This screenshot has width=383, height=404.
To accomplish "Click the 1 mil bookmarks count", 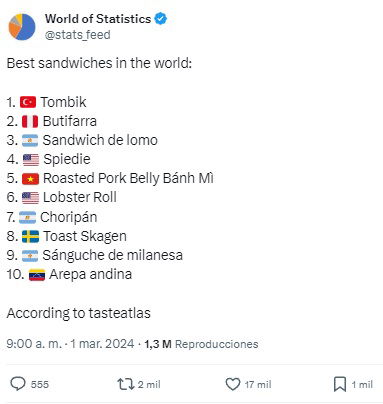I will point(362,384).
